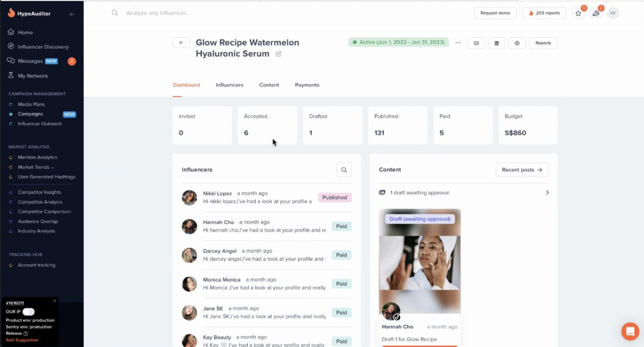Focus the Analyze any influencer search field
The image size is (644, 347).
point(158,13)
